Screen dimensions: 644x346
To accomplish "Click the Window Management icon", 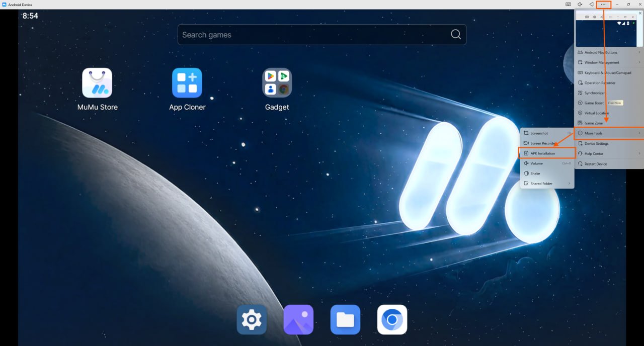I will [x=580, y=62].
